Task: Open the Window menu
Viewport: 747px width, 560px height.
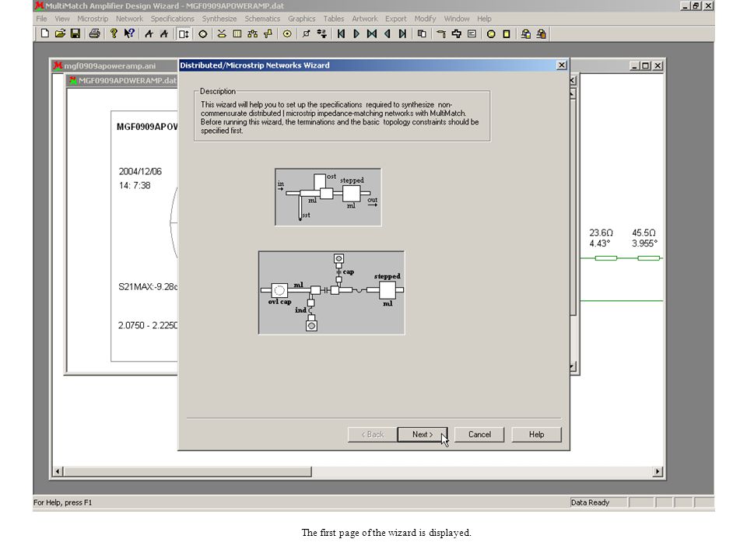Action: (457, 19)
